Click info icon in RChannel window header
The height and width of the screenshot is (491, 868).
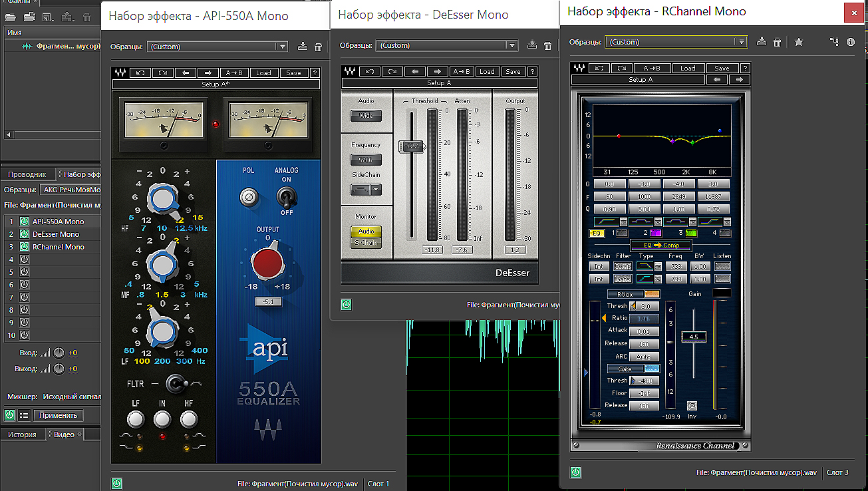[851, 42]
